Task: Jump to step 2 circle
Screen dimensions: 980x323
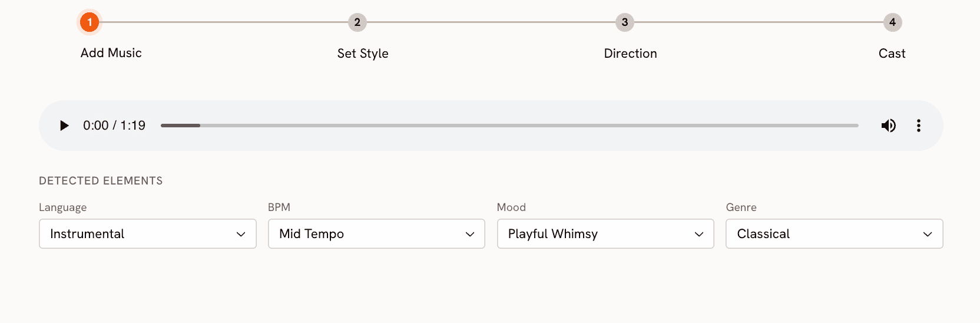Action: 357,22
